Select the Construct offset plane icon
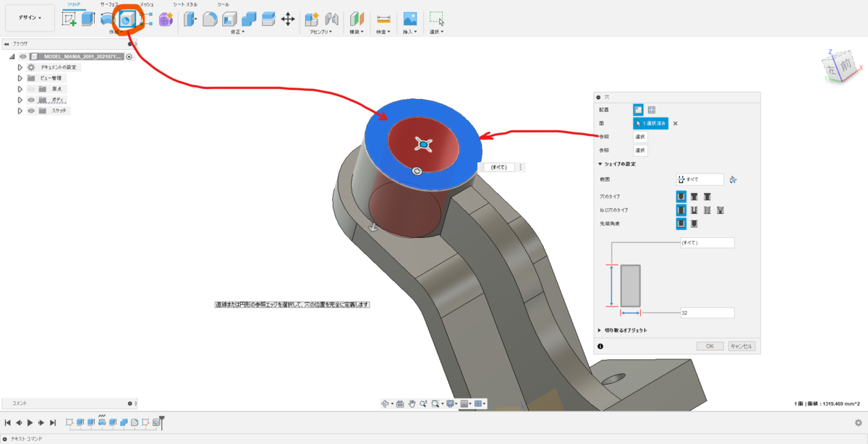This screenshot has height=444, width=868. (x=357, y=20)
